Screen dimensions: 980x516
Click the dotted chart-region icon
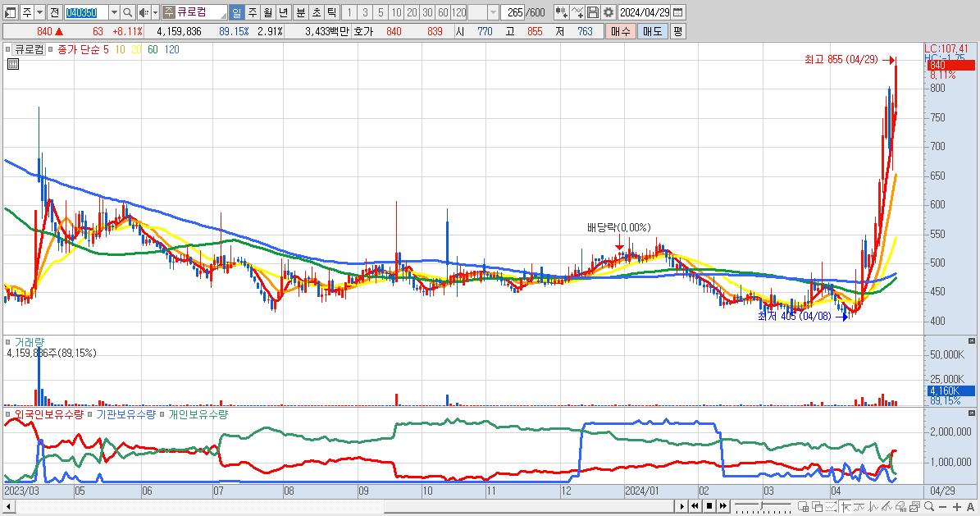click(x=832, y=506)
